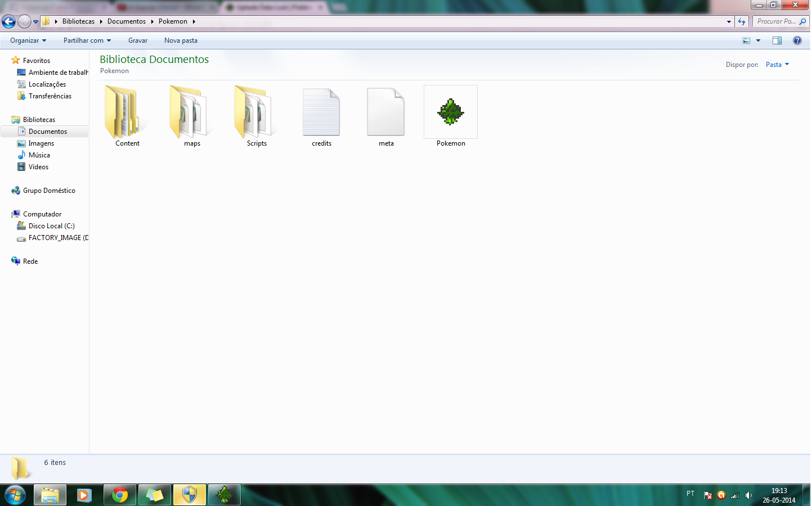The height and width of the screenshot is (506, 812).
Task: Open the Dispor por Pasta dropdown
Action: pyautogui.click(x=777, y=65)
